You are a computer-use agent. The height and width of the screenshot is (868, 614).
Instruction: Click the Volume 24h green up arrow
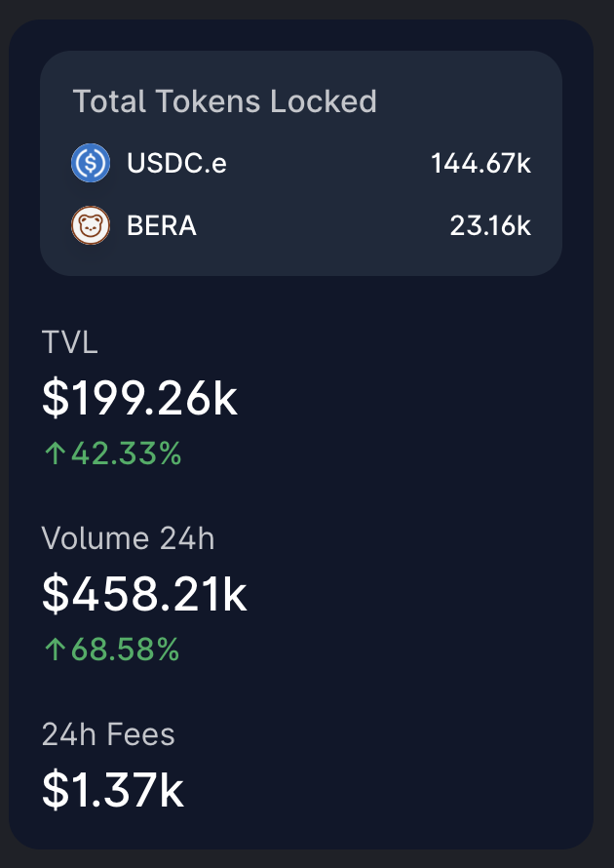pyautogui.click(x=55, y=649)
